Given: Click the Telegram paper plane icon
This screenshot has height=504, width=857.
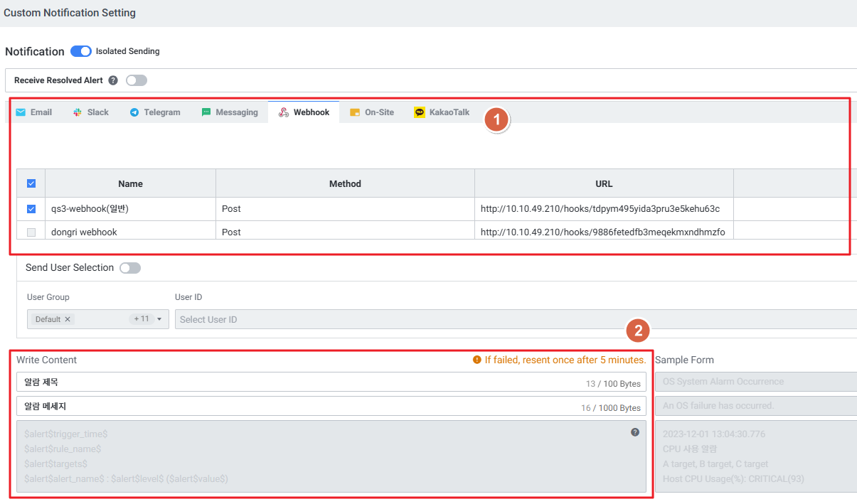Looking at the screenshot, I should (x=134, y=112).
